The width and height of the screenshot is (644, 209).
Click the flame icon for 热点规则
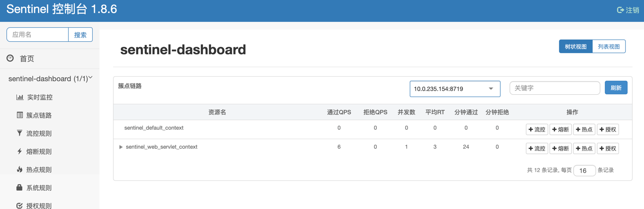pos(20,170)
